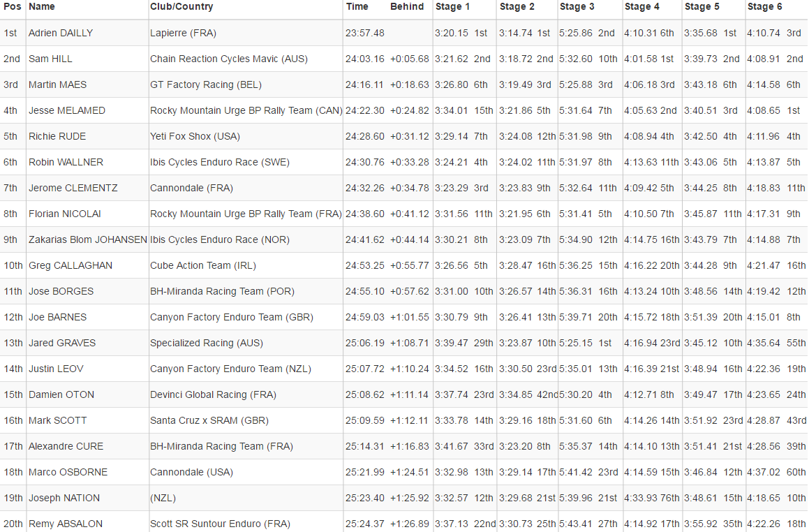The height and width of the screenshot is (532, 809).
Task: Select rider name Sam HILL
Action: 50,59
